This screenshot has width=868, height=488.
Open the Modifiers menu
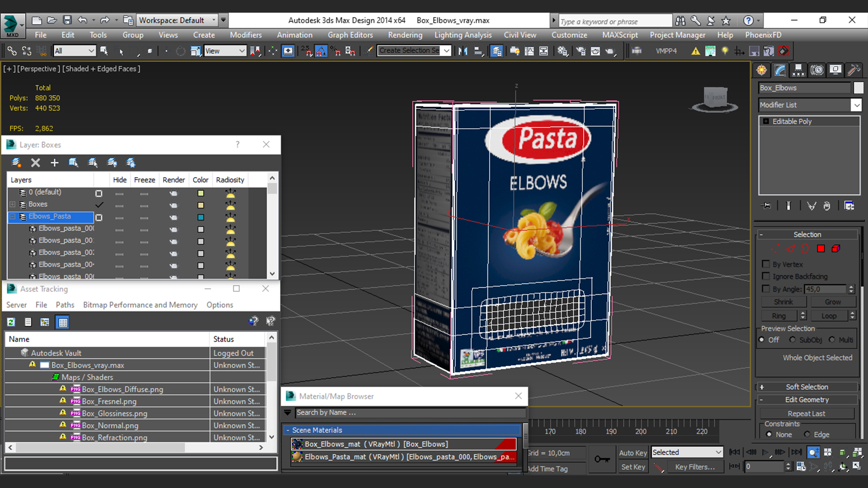click(x=245, y=35)
